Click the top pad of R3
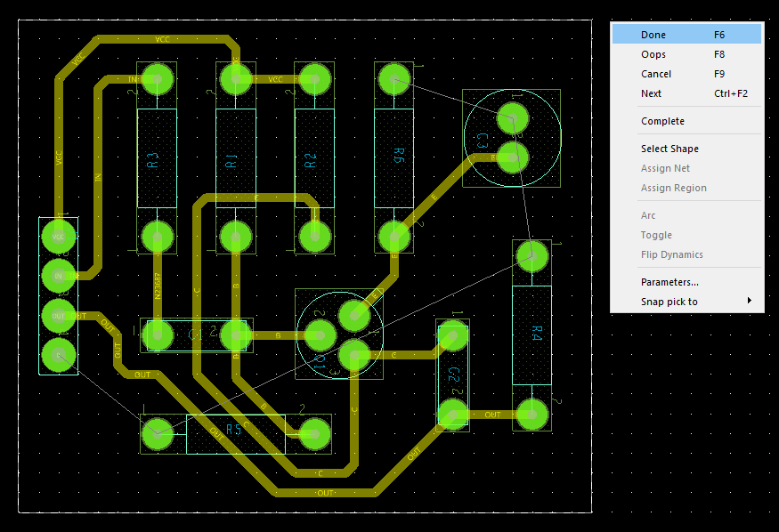The width and height of the screenshot is (779, 532). click(158, 79)
